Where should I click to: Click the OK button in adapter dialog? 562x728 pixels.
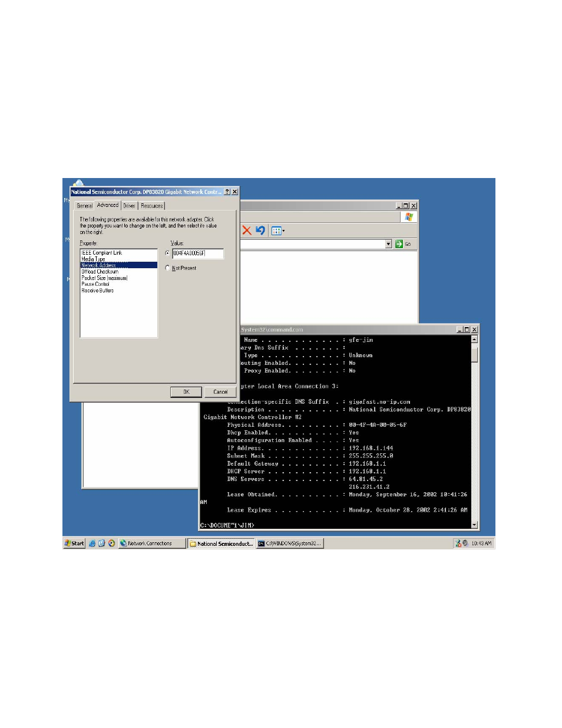[186, 392]
